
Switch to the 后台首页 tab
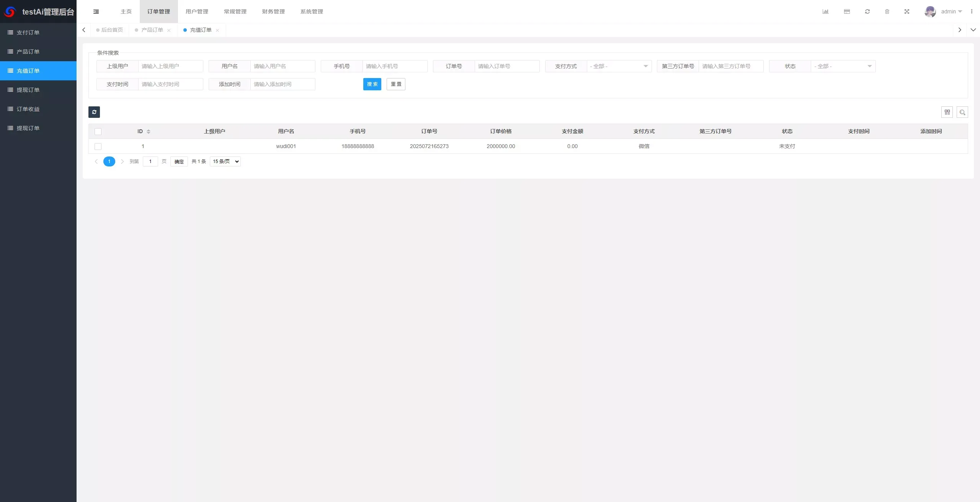[109, 30]
